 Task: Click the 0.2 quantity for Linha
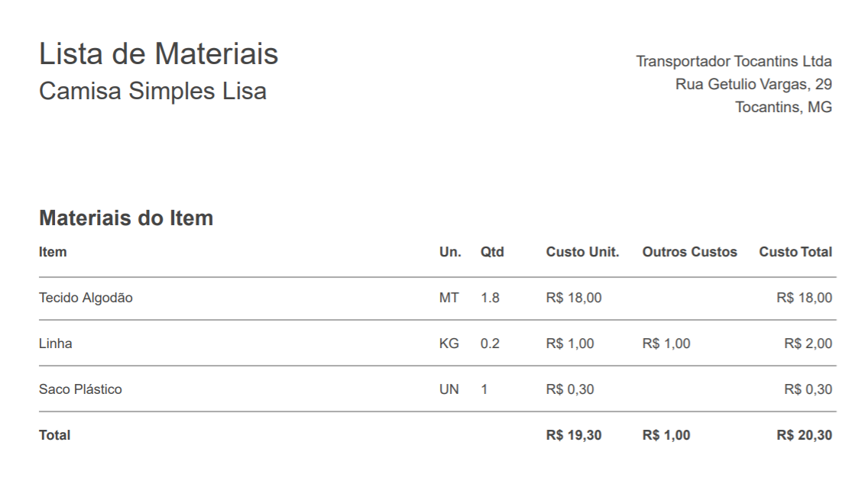tap(490, 344)
